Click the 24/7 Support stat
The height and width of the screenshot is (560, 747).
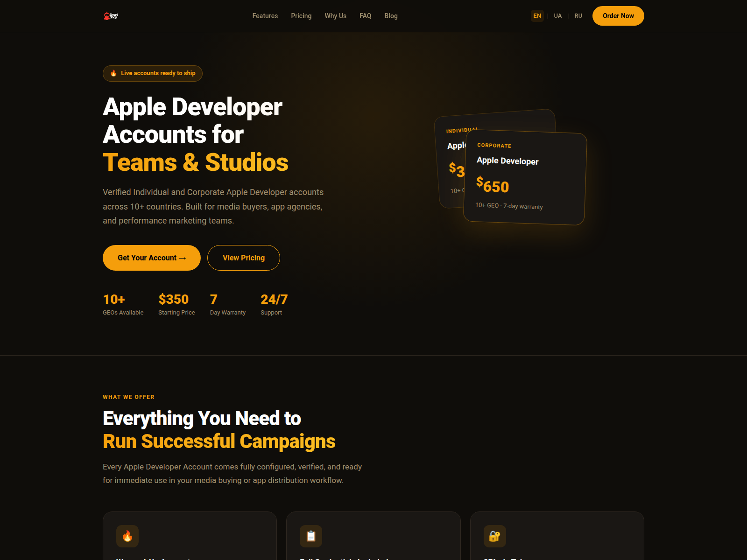pyautogui.click(x=274, y=304)
